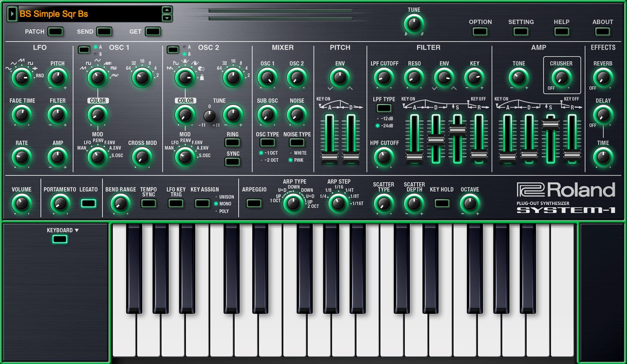Image resolution: width=627 pixels, height=364 pixels.
Task: Toggle the LEGATO button
Action: (88, 204)
